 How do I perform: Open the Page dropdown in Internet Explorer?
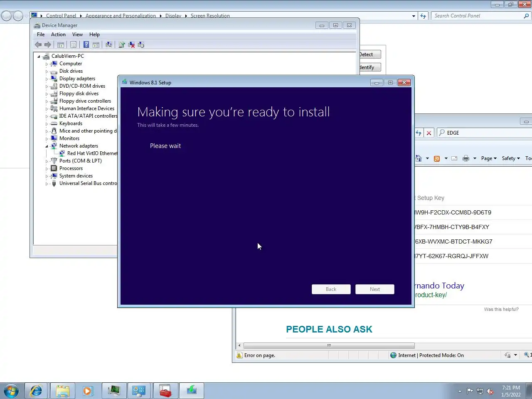point(489,158)
